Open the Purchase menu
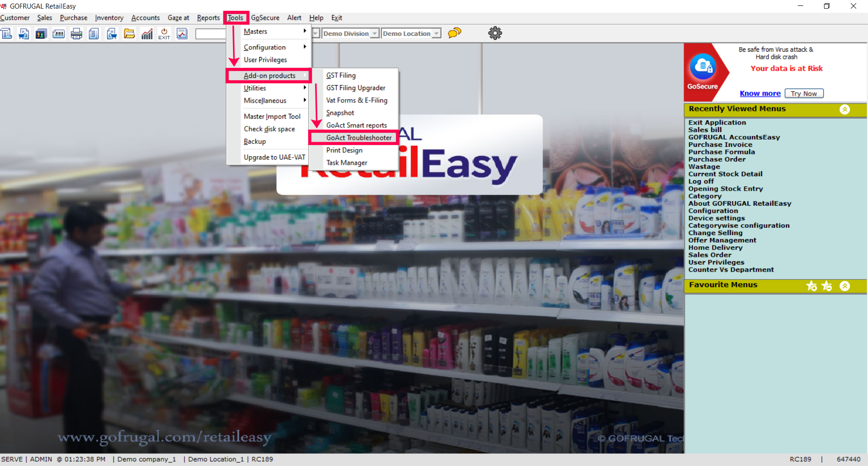Viewport: 868px width, 466px height. click(x=73, y=18)
